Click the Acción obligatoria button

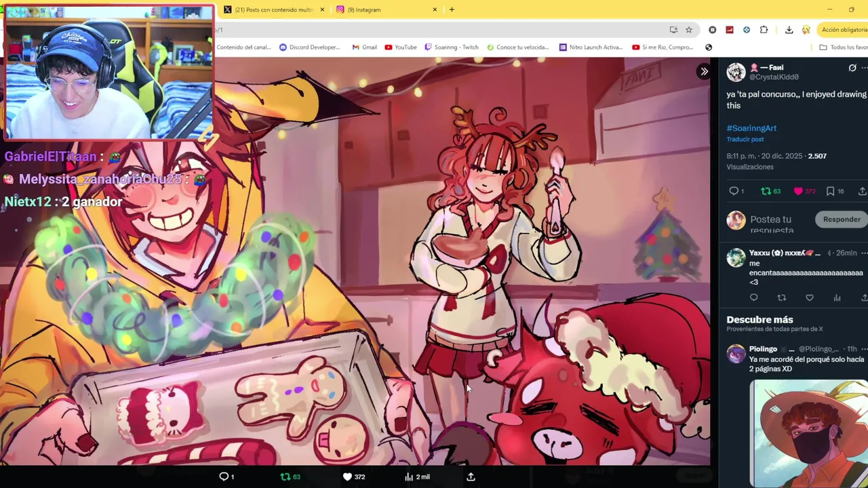click(x=843, y=30)
